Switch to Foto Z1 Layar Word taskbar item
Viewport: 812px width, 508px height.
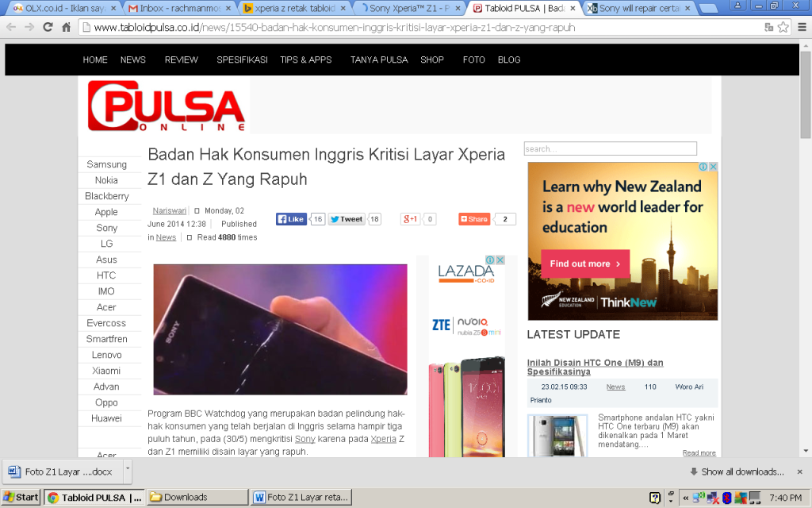pos(301,498)
